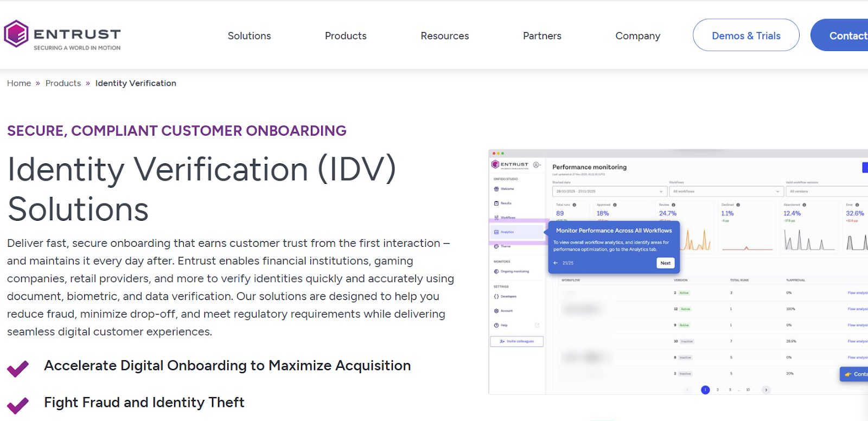This screenshot has width=868, height=421.
Task: Click the Active badge in the version 12 row
Action: (686, 309)
